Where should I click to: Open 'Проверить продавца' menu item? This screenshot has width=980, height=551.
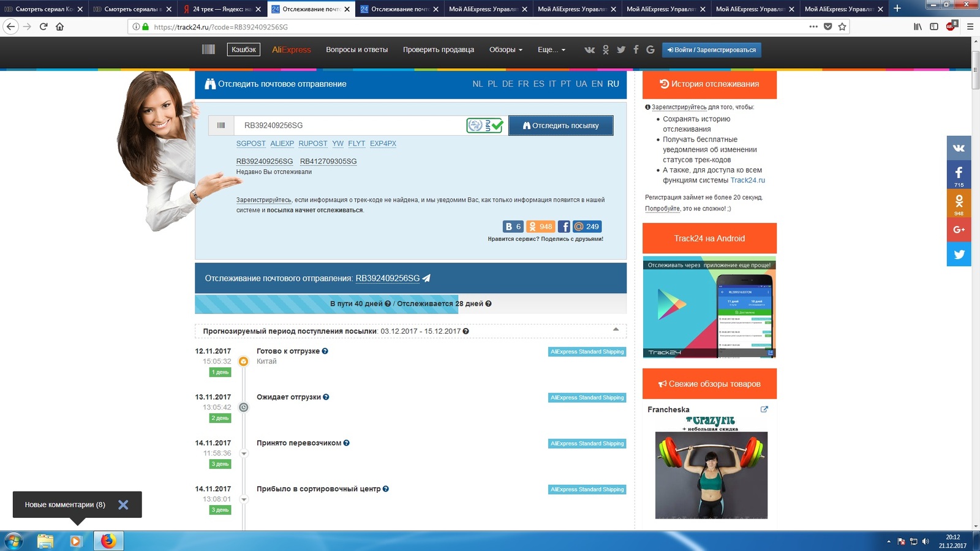(x=439, y=50)
